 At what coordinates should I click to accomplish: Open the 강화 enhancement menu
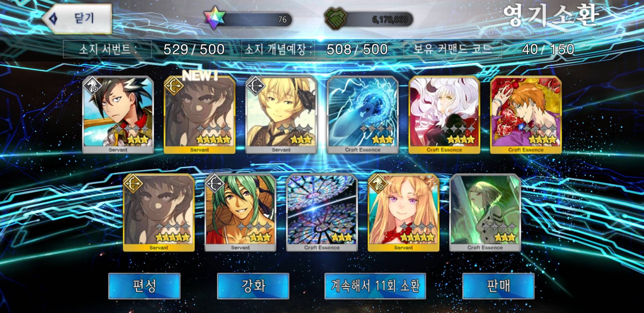tap(253, 286)
